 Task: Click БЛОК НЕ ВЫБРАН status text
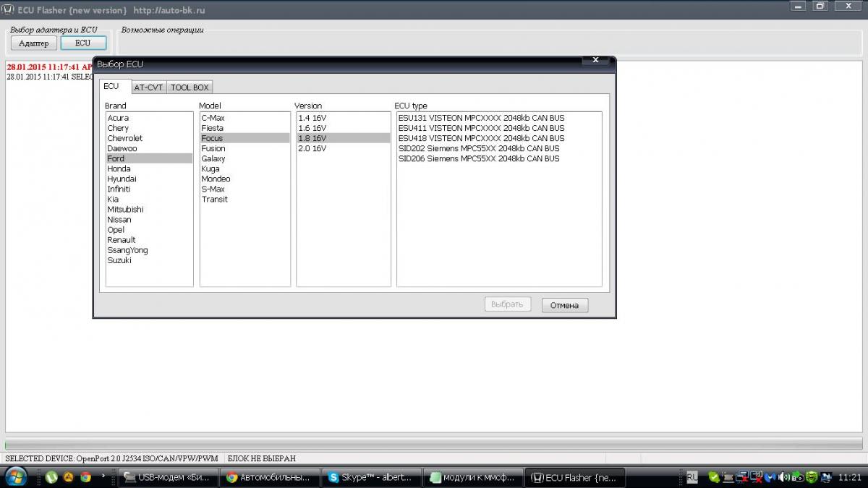[262, 458]
